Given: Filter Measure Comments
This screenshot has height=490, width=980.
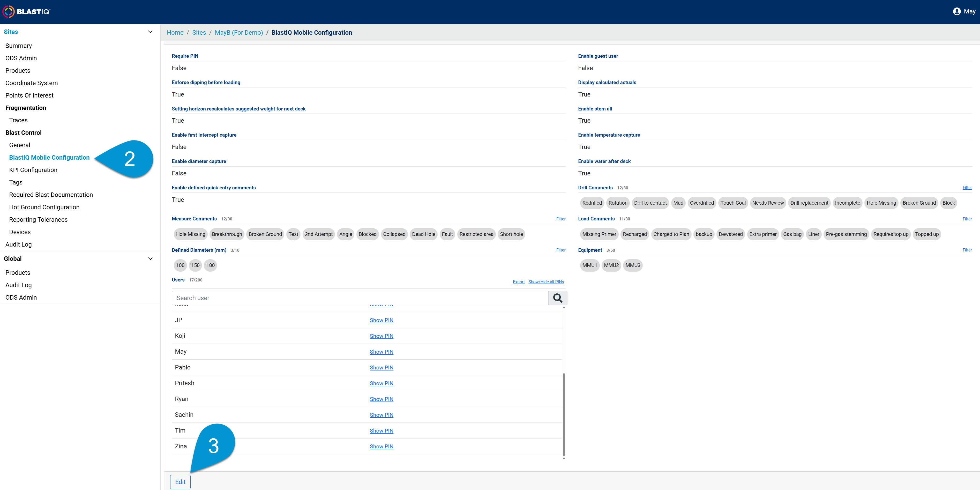Looking at the screenshot, I should tap(561, 219).
